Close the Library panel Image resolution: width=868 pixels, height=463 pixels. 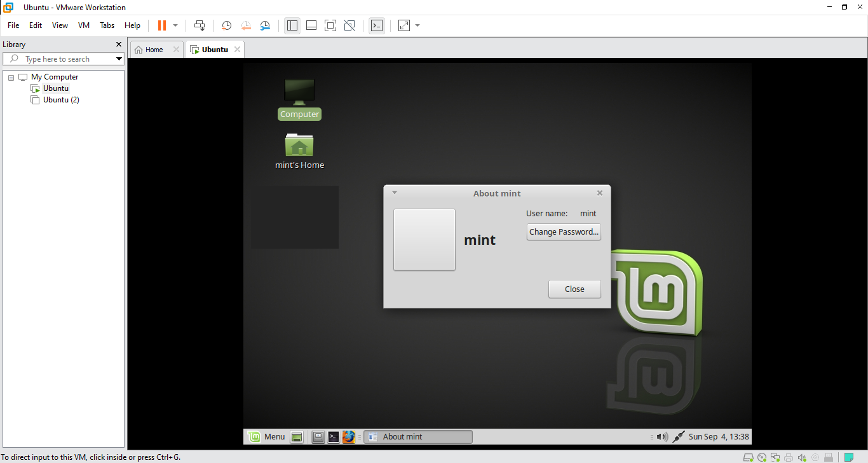[118, 45]
